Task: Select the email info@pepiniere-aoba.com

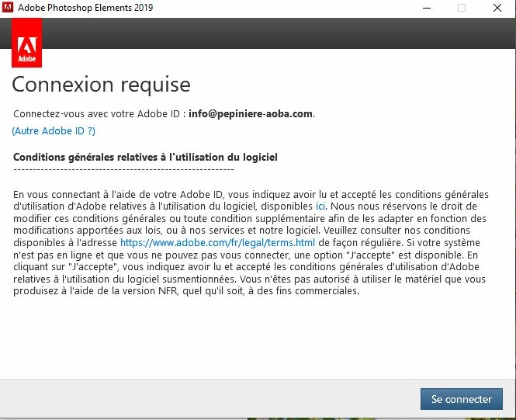Action: point(251,114)
